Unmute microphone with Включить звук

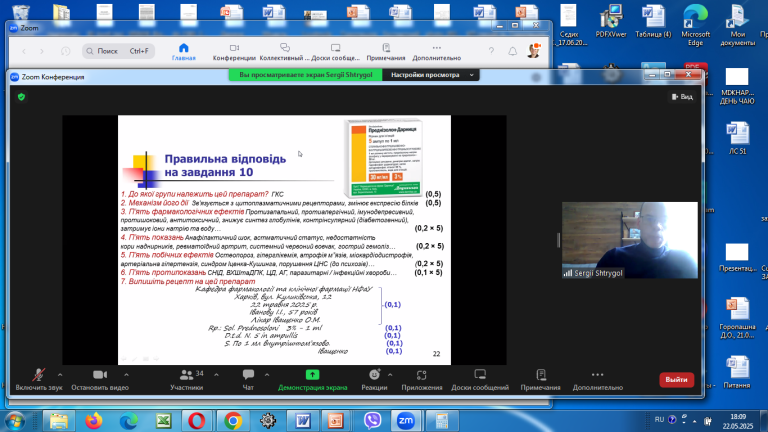tap(39, 380)
